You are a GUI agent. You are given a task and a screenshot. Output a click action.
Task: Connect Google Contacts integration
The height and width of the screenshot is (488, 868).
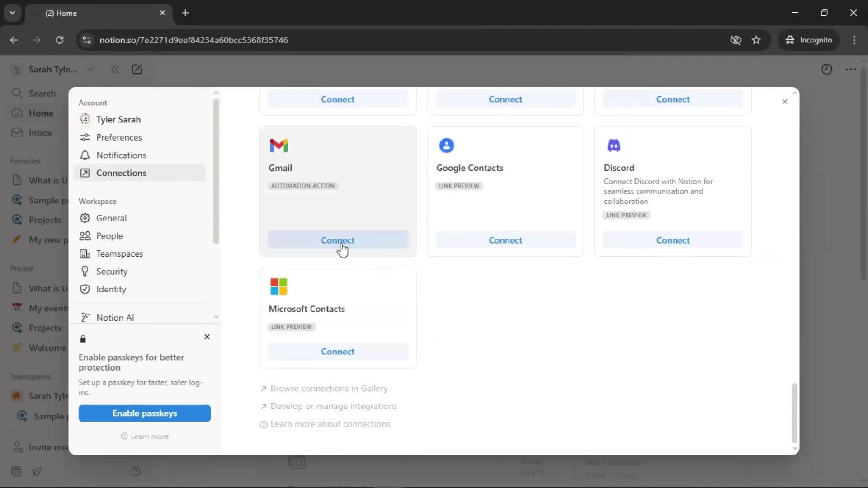(505, 240)
